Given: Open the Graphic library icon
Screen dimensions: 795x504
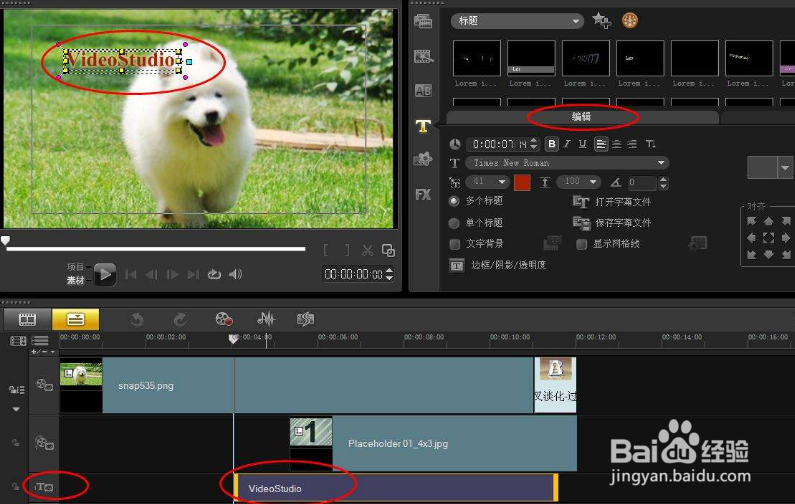Looking at the screenshot, I should (423, 159).
